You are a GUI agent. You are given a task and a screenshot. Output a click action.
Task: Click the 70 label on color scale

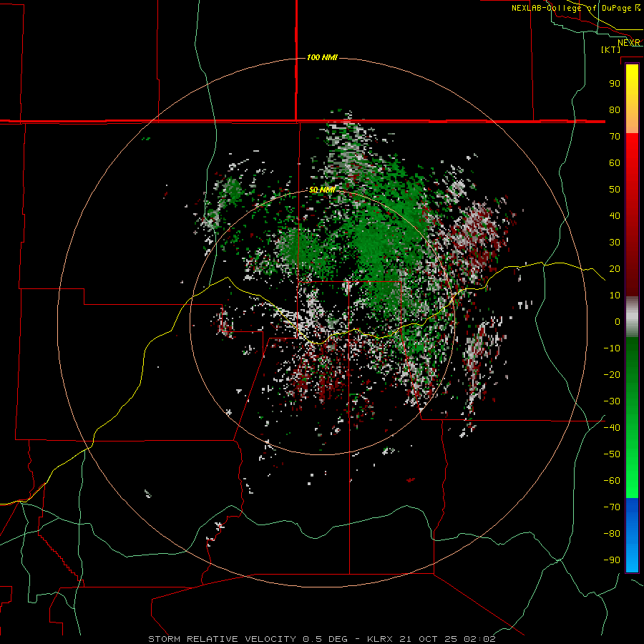click(x=615, y=137)
